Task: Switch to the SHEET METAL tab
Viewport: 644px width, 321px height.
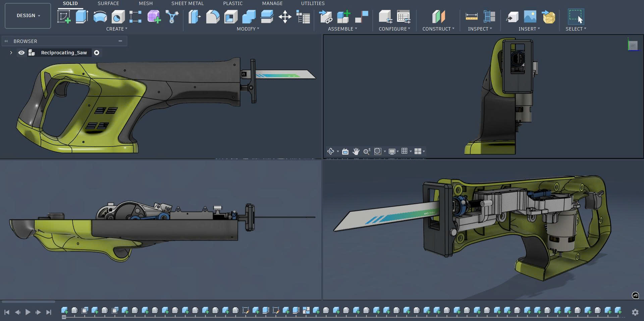Action: pyautogui.click(x=187, y=3)
